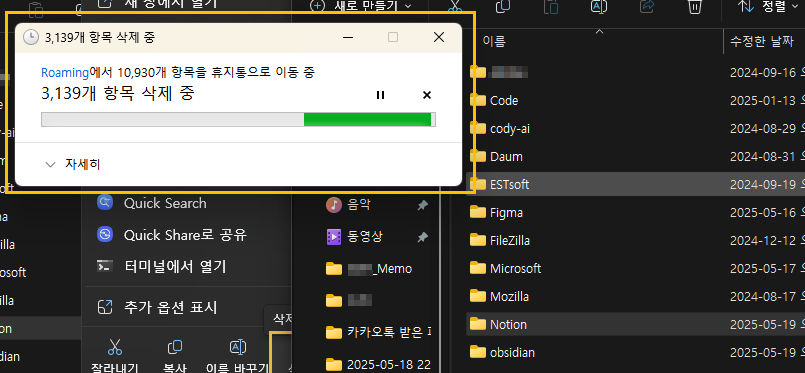The image size is (805, 373).
Task: Click the Daum folder icon
Action: click(x=477, y=156)
